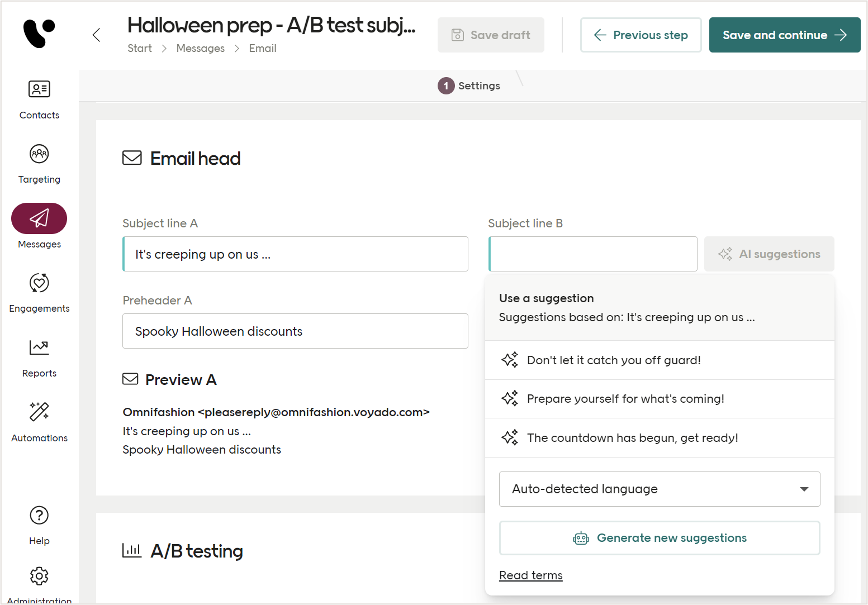868x605 pixels.
Task: Go back using Previous step
Action: click(641, 35)
